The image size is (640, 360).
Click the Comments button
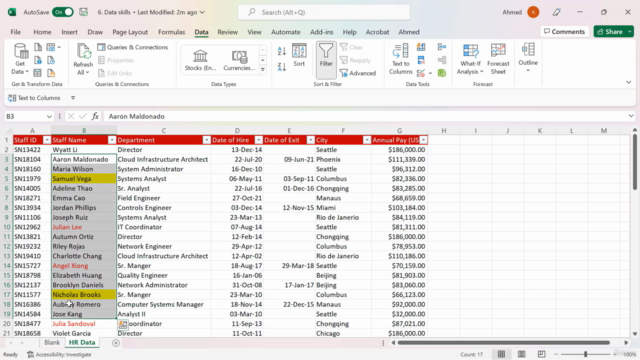(x=564, y=31)
